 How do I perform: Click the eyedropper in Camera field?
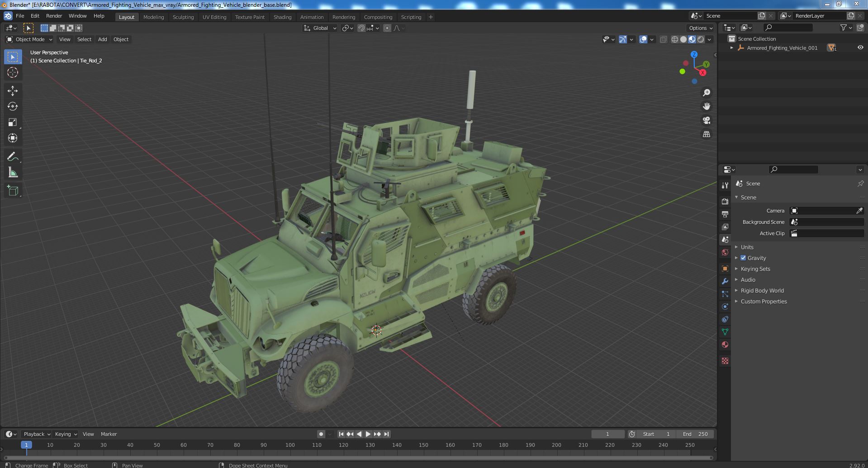859,211
